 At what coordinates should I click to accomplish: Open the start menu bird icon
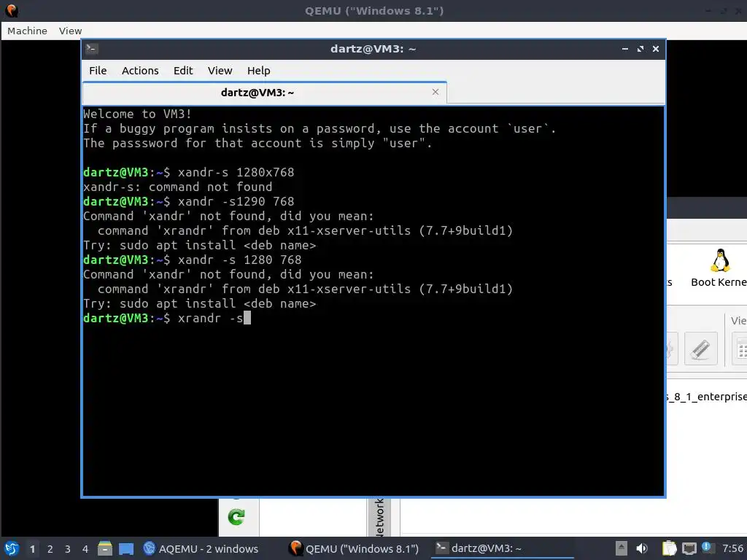pos(12,548)
